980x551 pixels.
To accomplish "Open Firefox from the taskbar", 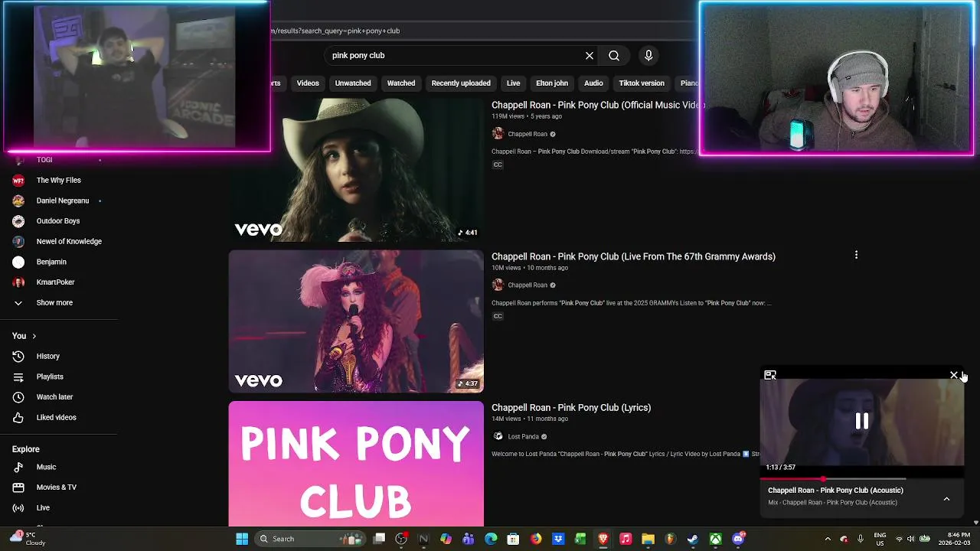I will coord(536,539).
